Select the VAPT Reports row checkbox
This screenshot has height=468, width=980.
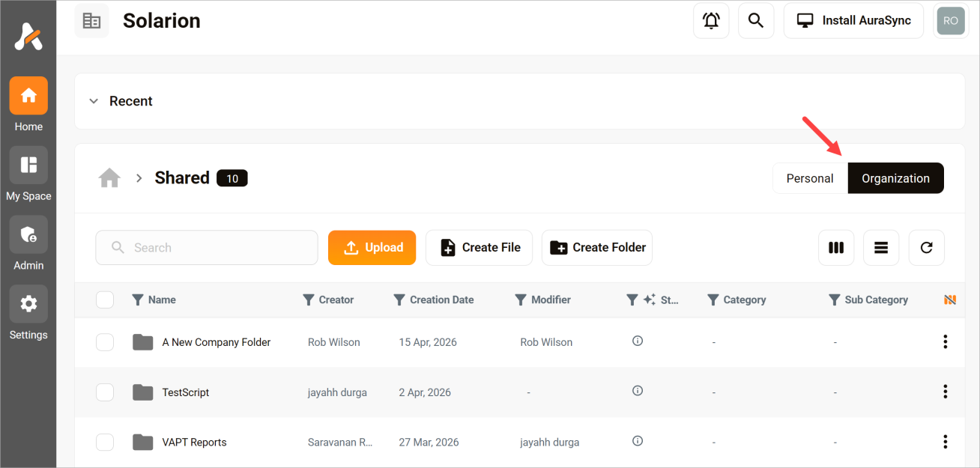[105, 443]
